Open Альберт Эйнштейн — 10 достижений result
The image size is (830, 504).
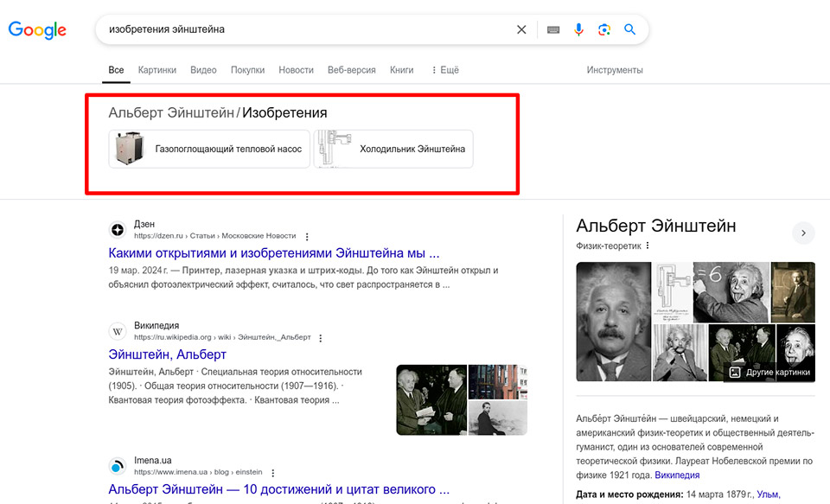click(x=279, y=489)
